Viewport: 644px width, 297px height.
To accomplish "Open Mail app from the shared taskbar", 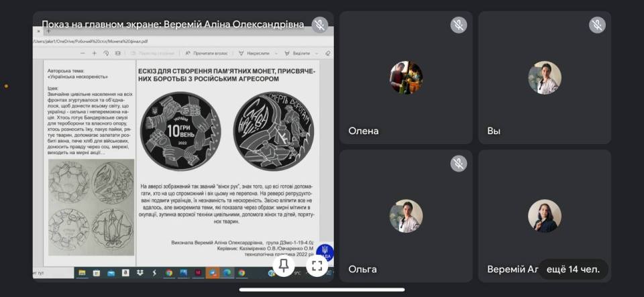I will pyautogui.click(x=111, y=273).
